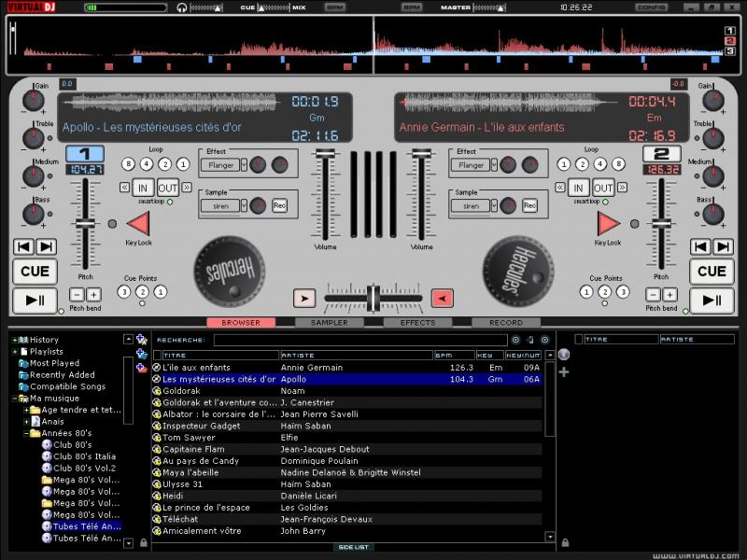This screenshot has width=747, height=560.
Task: Set loop IN point on deck 1
Action: [143, 188]
